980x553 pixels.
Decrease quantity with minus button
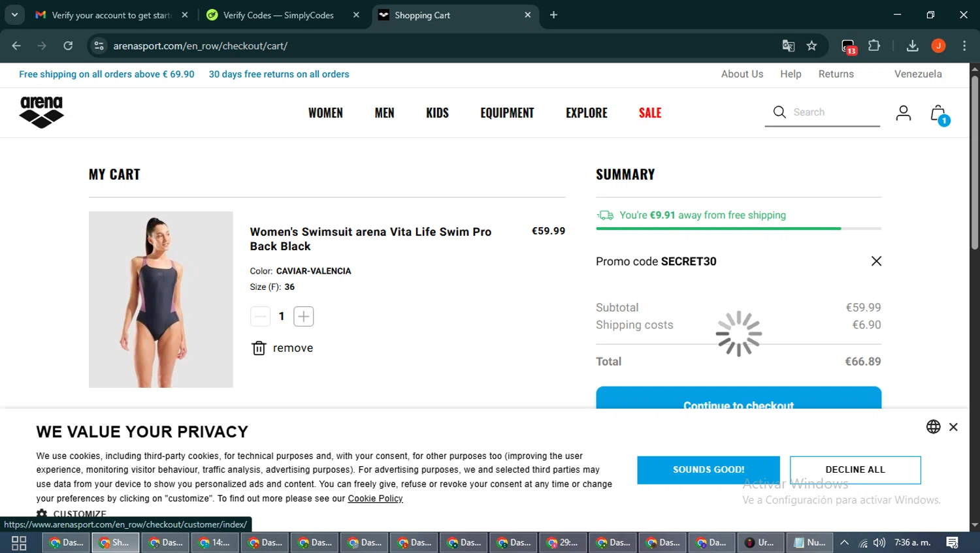click(260, 317)
